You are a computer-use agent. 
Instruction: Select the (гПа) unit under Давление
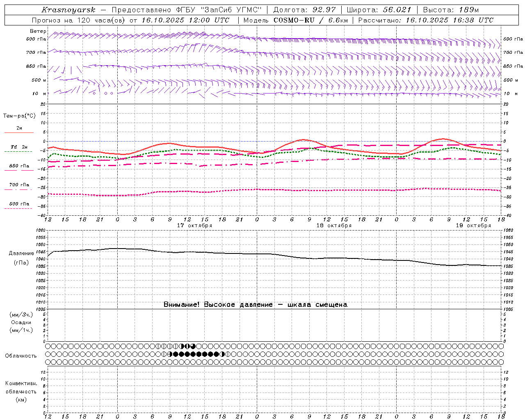pos(21,263)
